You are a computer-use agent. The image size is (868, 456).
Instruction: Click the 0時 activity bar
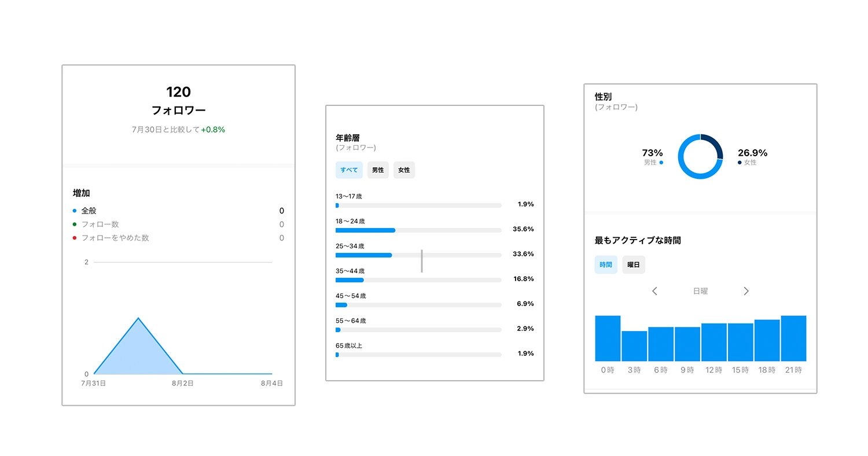[608, 339]
